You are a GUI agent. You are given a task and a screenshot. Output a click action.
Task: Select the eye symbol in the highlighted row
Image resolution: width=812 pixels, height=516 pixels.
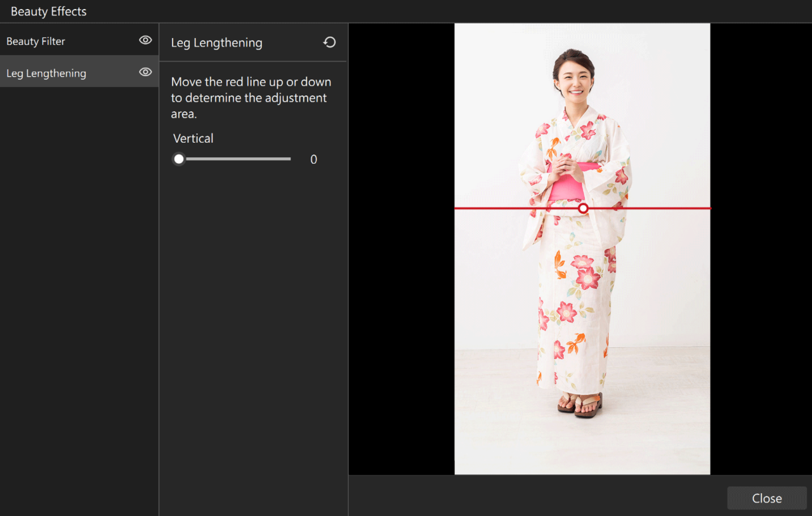tap(145, 71)
